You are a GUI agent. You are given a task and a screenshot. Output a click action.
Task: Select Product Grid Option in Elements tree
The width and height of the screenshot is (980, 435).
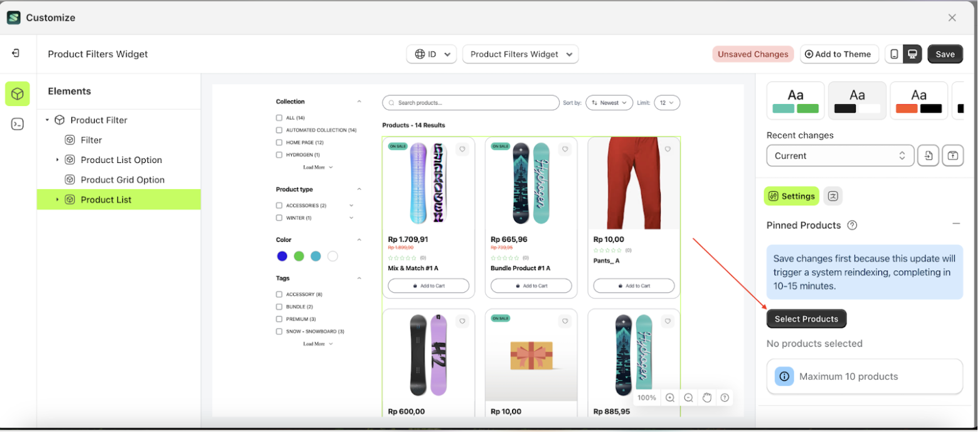coord(122,180)
